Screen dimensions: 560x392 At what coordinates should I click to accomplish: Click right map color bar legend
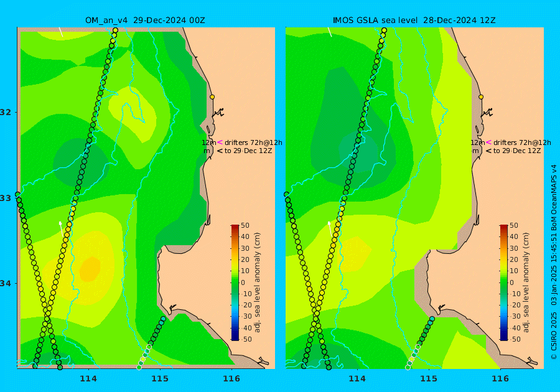click(503, 282)
